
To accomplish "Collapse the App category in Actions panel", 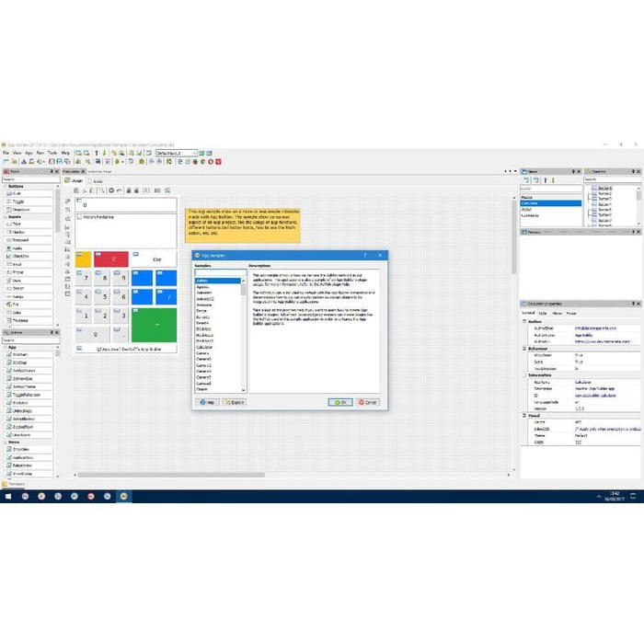I will coord(6,348).
